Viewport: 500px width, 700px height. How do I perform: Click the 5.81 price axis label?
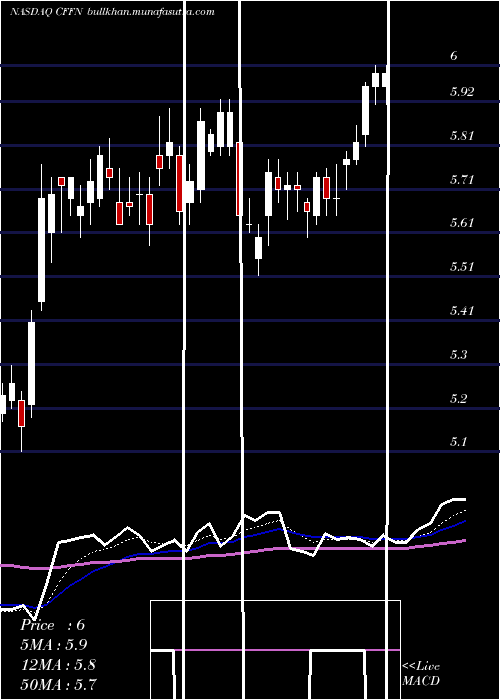click(x=462, y=136)
